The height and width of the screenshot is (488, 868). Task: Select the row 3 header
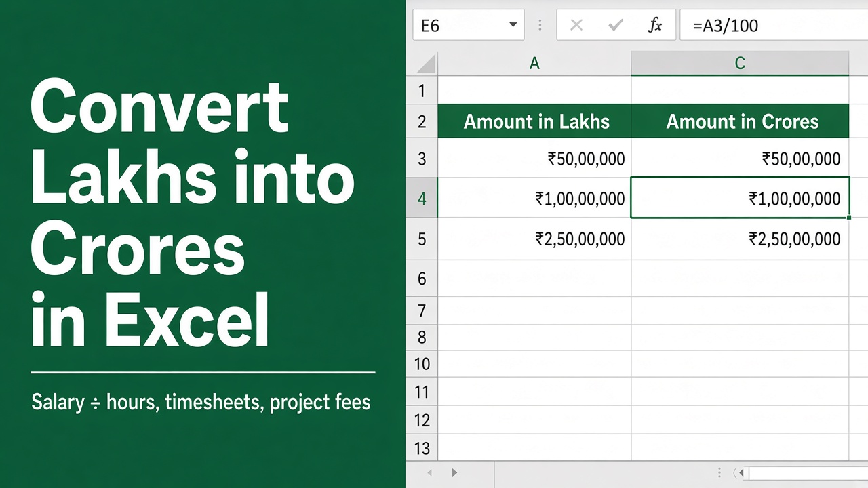(422, 159)
